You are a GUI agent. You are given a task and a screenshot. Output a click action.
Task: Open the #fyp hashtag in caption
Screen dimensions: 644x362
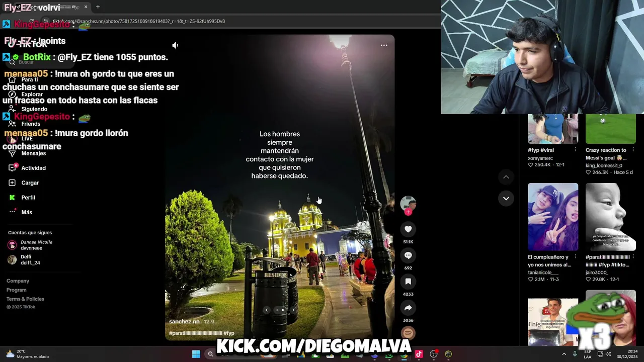[x=229, y=333]
